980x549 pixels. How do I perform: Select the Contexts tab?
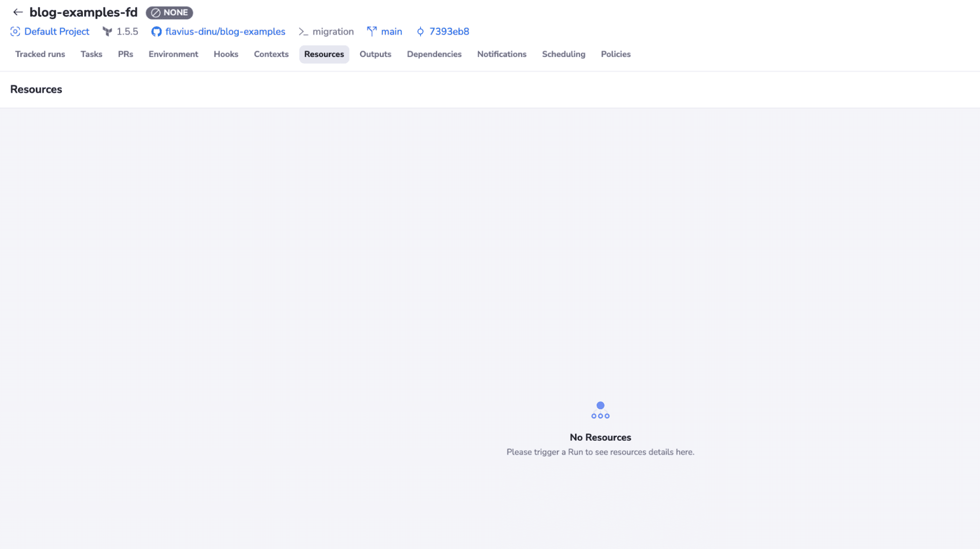pyautogui.click(x=271, y=54)
